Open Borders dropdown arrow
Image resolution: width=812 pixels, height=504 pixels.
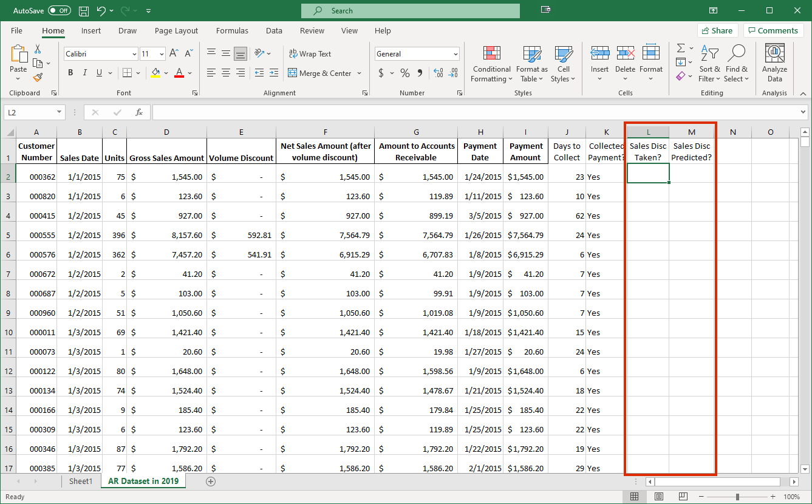(137, 73)
